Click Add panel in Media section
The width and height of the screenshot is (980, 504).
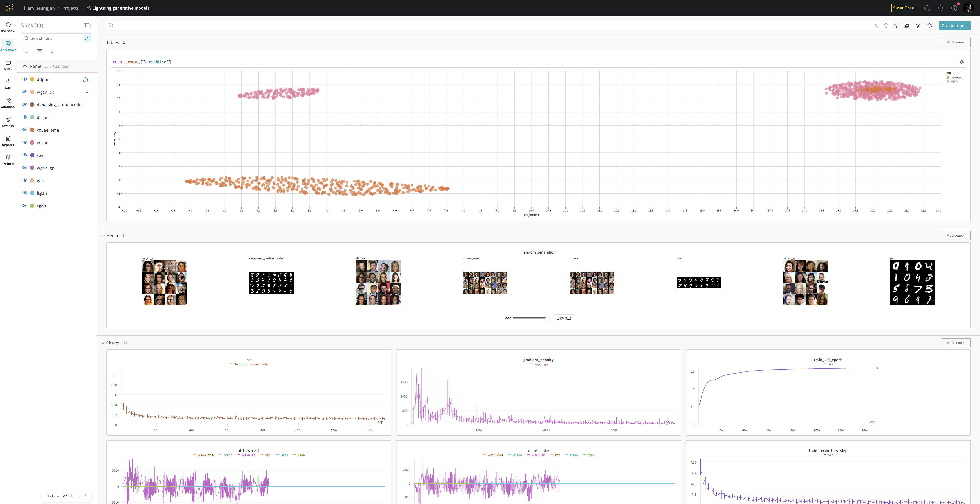click(955, 235)
